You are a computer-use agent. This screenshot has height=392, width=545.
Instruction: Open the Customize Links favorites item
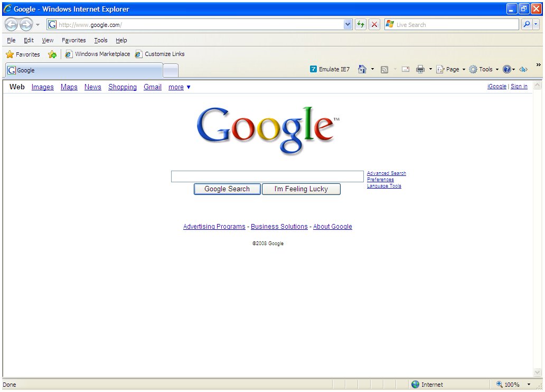(160, 54)
